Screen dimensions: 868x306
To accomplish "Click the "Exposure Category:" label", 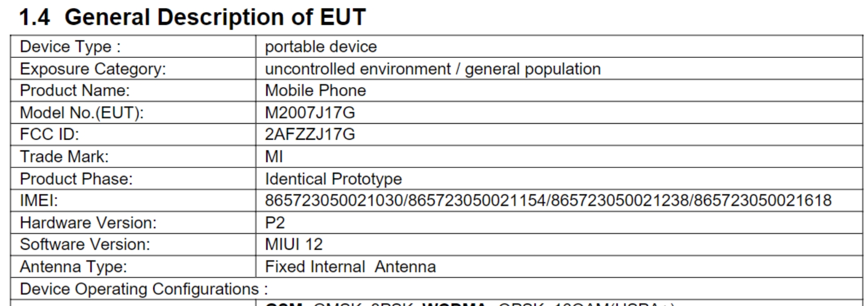I will pyautogui.click(x=93, y=69).
